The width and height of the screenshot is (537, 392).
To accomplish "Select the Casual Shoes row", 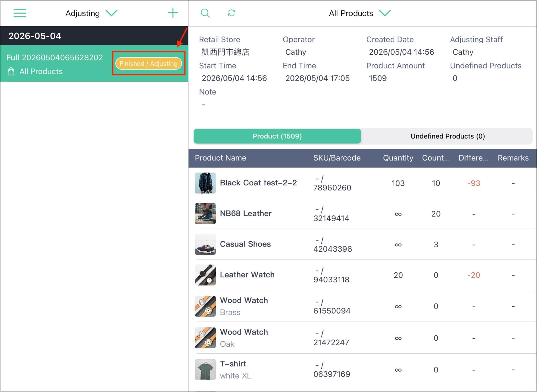I will point(363,244).
